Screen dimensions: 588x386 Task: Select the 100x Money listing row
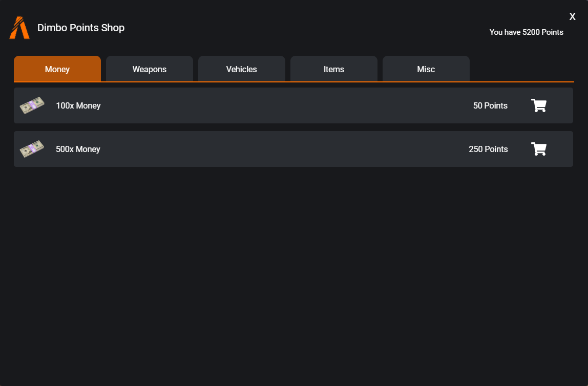pyautogui.click(x=293, y=105)
